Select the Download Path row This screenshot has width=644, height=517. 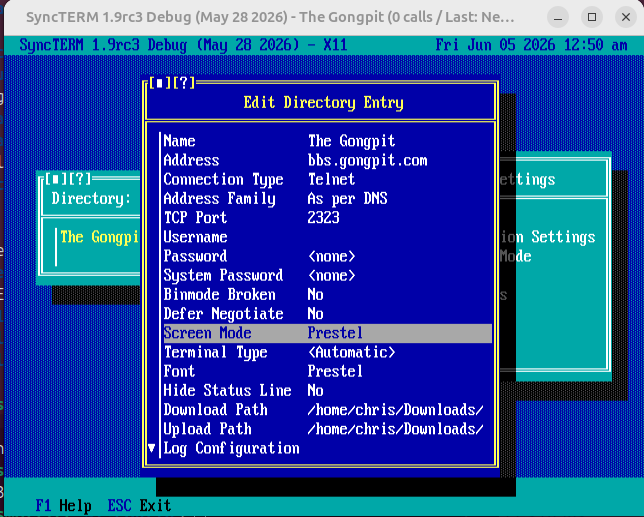tap(327, 410)
